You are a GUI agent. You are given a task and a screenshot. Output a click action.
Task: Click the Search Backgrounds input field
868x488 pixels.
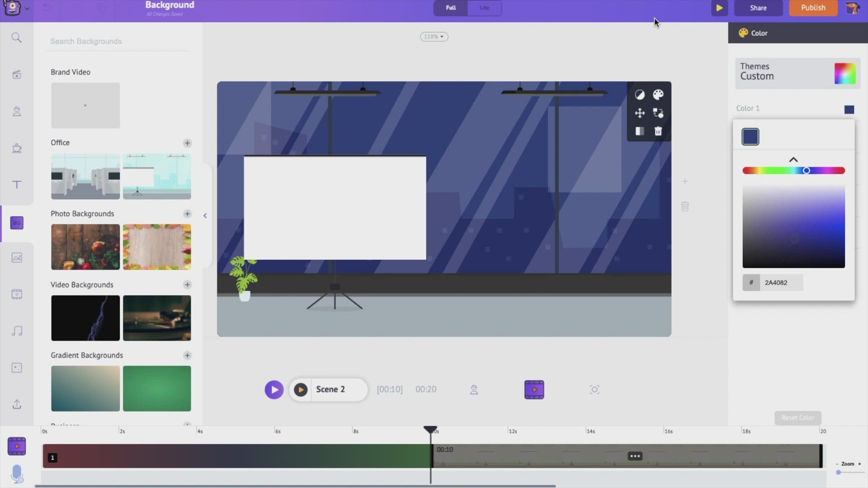tap(118, 41)
